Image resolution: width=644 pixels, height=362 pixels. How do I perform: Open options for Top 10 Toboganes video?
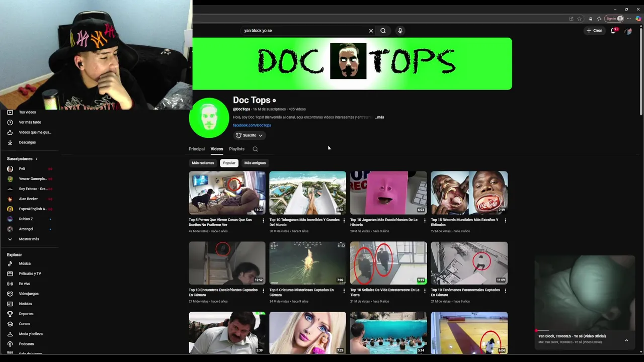point(344,220)
